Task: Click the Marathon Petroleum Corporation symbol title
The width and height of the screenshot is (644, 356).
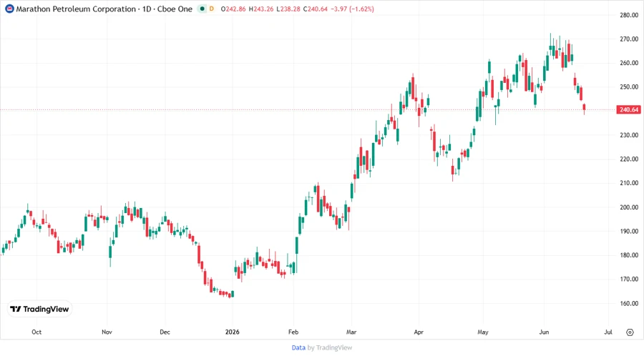Action: [x=76, y=9]
